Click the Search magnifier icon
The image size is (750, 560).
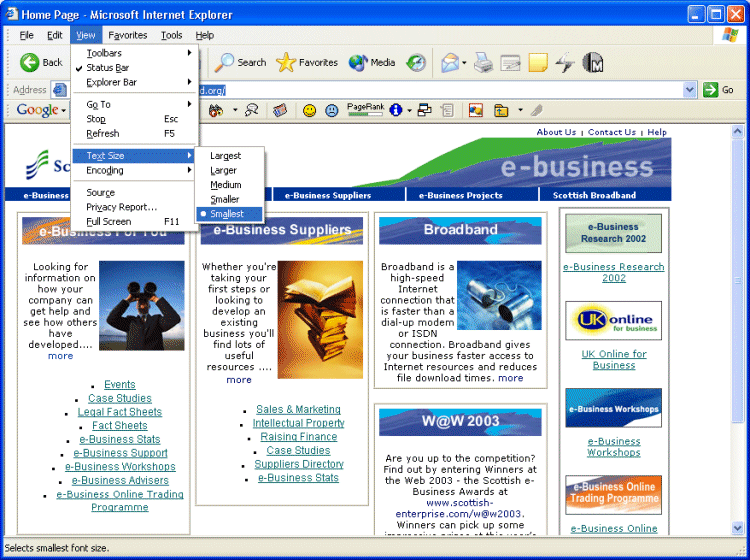pos(224,63)
